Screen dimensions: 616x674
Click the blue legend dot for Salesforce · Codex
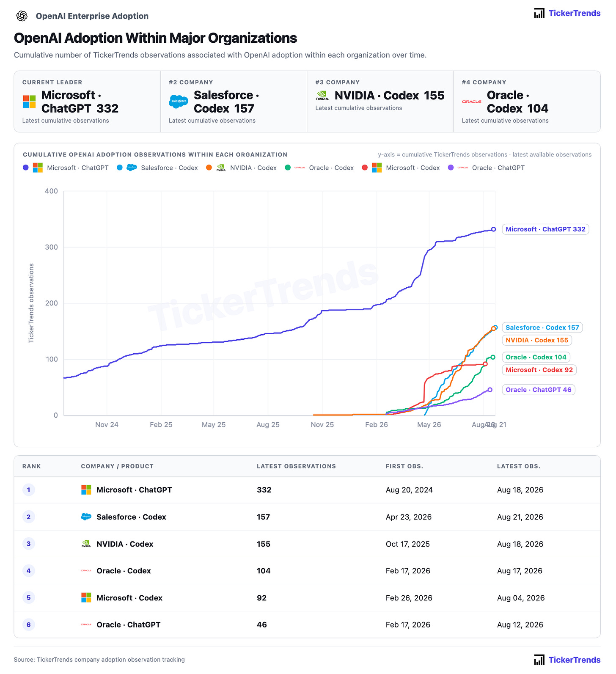coord(120,168)
